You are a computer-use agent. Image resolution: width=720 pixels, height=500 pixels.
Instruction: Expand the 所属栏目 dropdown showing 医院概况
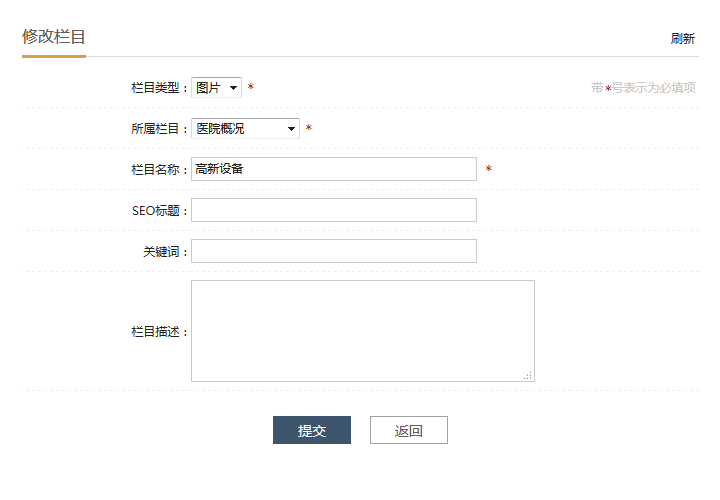point(245,129)
